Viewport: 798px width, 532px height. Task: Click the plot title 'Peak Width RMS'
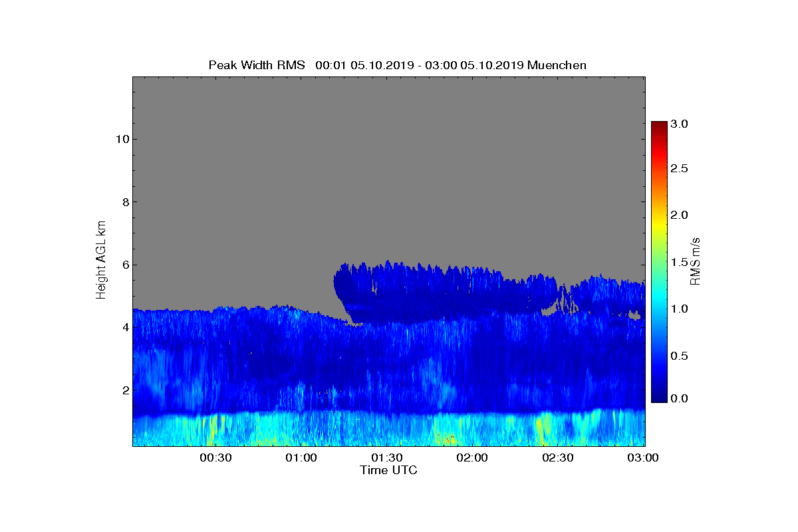(257, 65)
